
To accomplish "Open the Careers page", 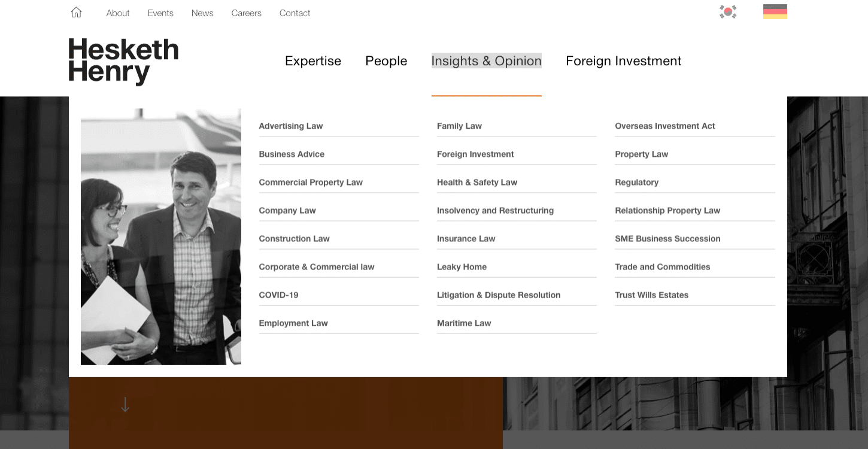I will pyautogui.click(x=247, y=13).
